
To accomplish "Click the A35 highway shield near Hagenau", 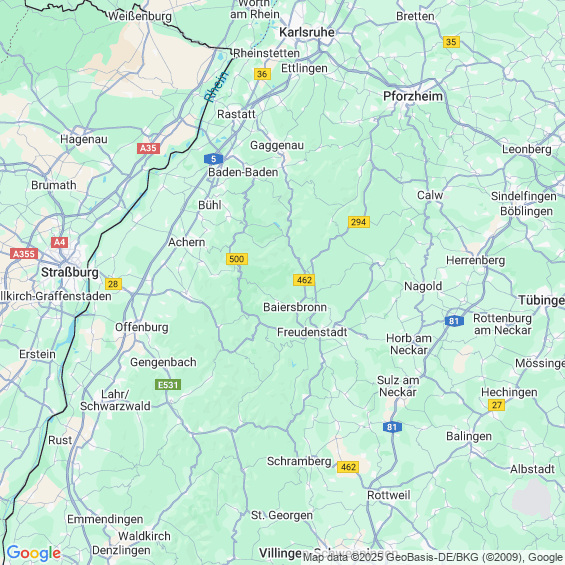I will click(148, 148).
